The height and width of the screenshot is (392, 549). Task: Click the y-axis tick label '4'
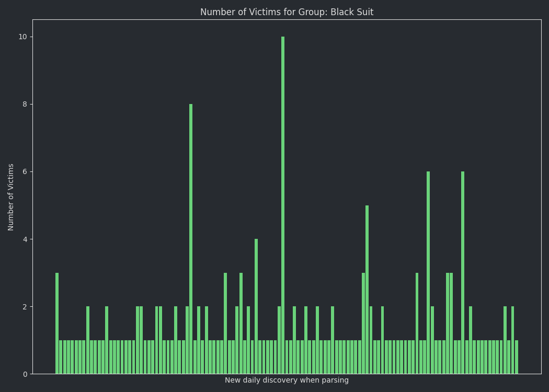[x=25, y=239]
